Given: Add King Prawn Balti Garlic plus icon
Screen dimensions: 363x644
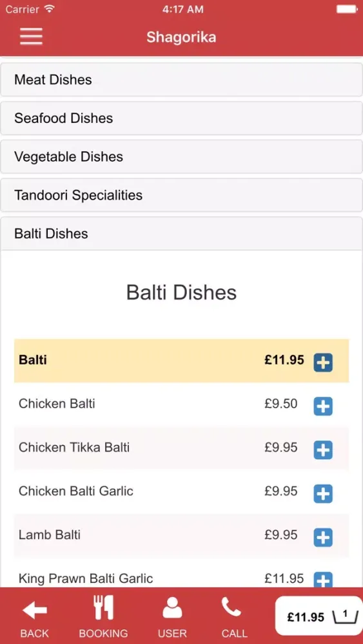Looking at the screenshot, I should [323, 580].
